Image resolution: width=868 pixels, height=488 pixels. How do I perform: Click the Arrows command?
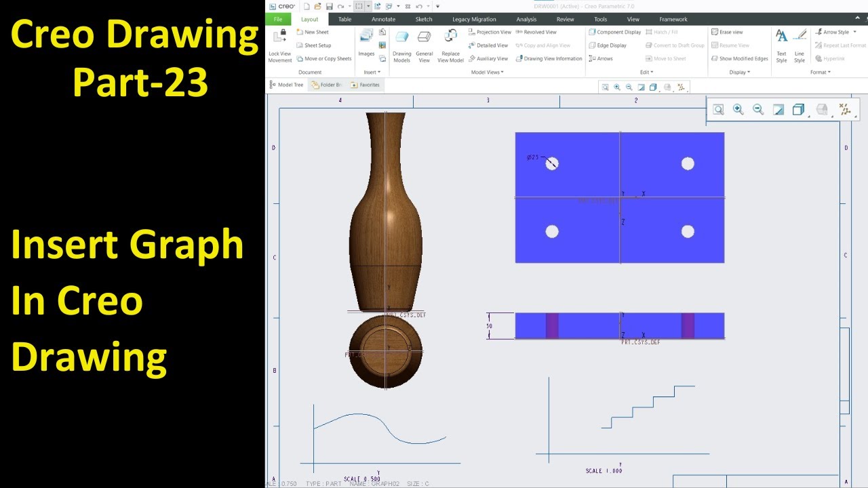601,58
